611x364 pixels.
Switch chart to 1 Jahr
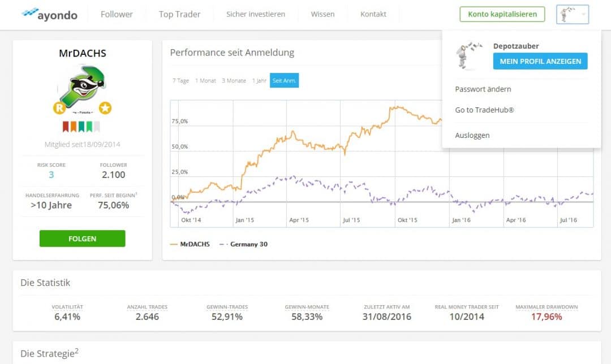(259, 81)
